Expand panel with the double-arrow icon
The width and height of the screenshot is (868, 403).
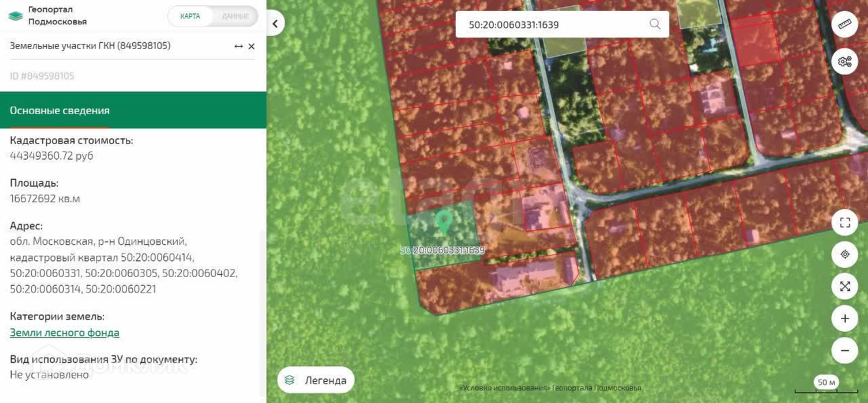coord(238,46)
